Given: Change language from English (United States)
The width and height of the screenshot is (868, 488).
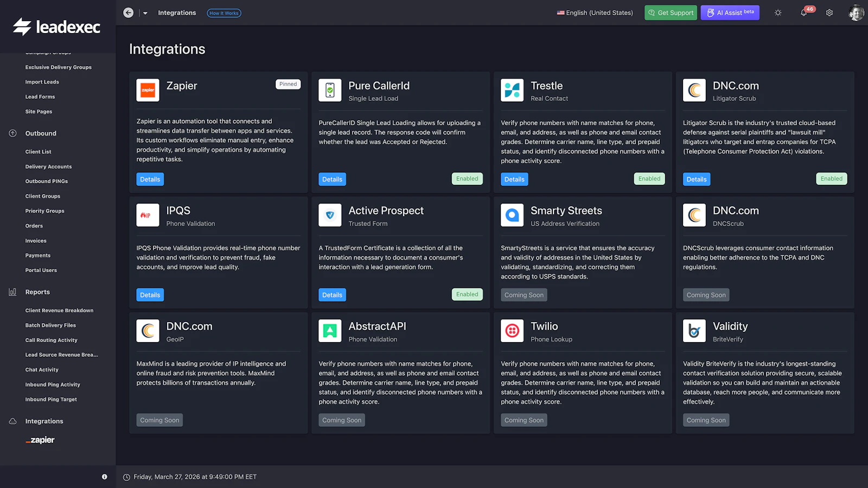Looking at the screenshot, I should coord(595,13).
